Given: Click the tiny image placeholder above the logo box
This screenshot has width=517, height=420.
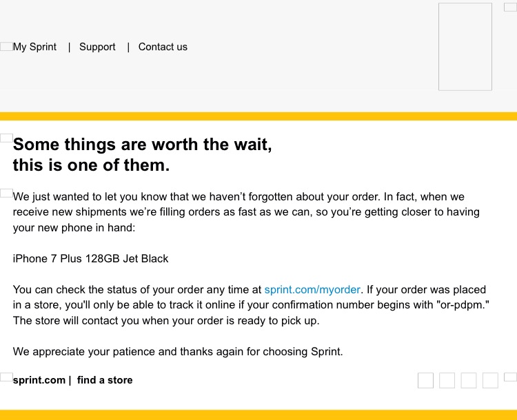Looking at the screenshot, I should click(510, 7).
